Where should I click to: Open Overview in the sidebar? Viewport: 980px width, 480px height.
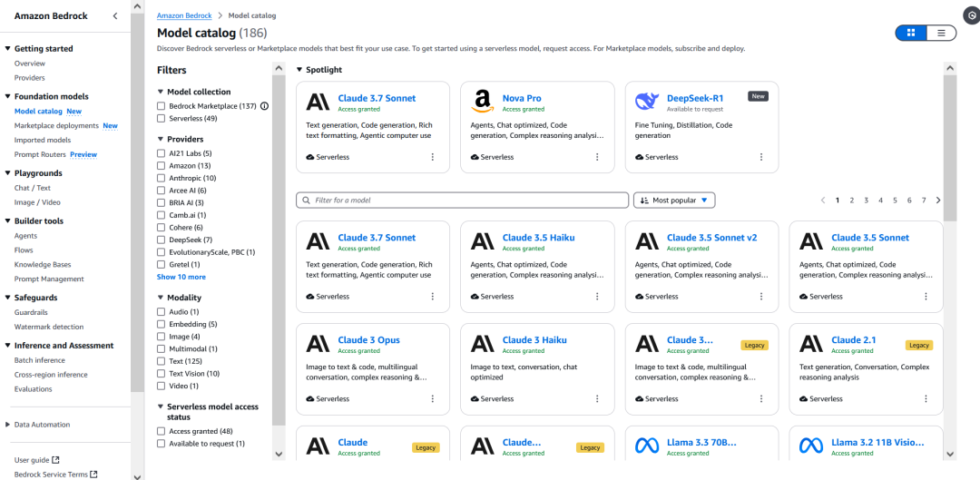pos(30,64)
